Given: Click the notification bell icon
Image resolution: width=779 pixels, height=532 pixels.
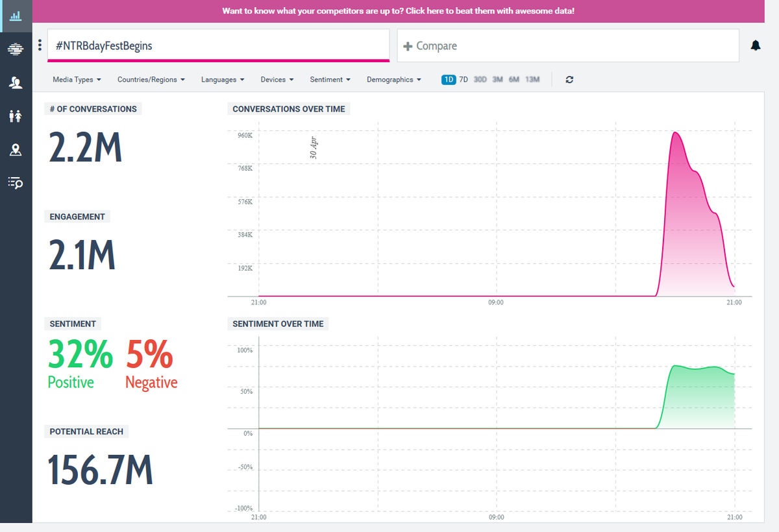Looking at the screenshot, I should click(x=756, y=45).
